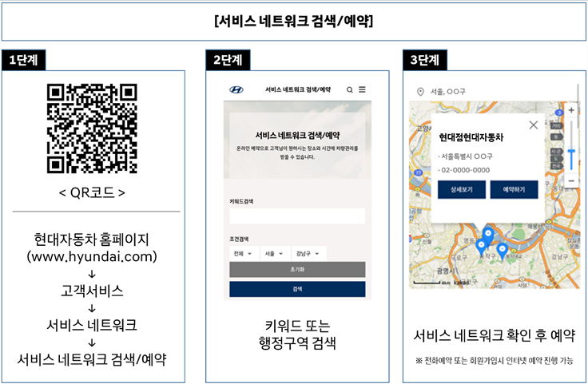This screenshot has width=588, height=384.
Task: Click the 고객서비스 text in step 1
Action: click(x=92, y=291)
